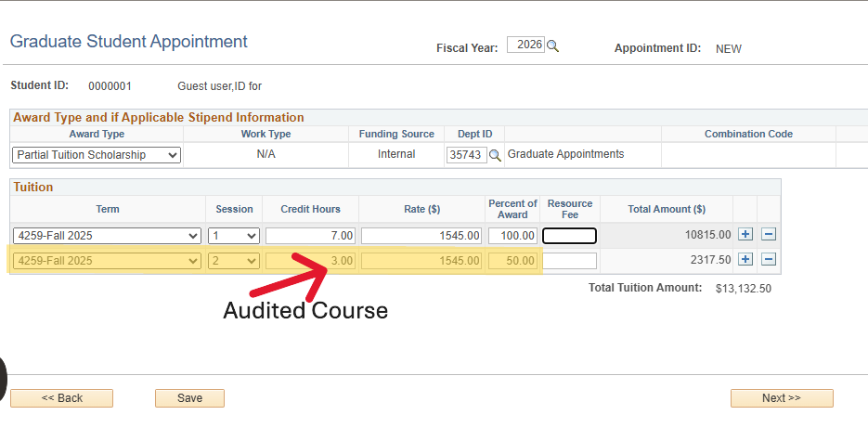
Task: Click the second row Resource Fee field
Action: point(569,261)
